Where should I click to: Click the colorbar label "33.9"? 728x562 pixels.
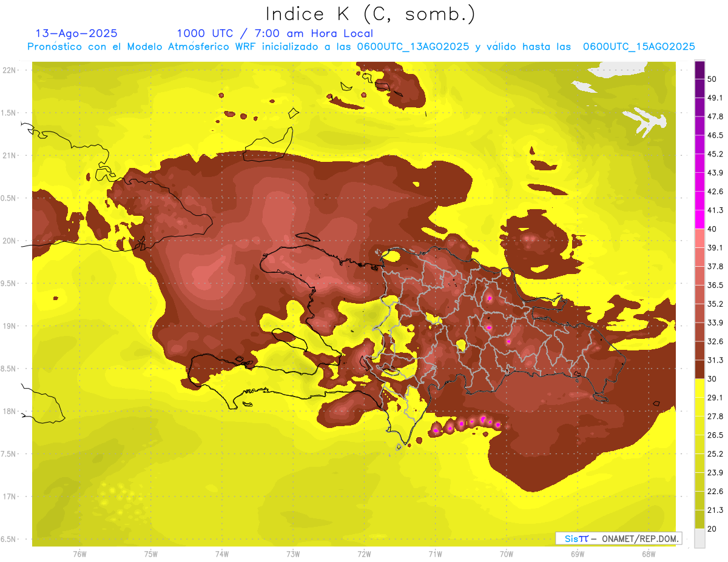pyautogui.click(x=715, y=323)
